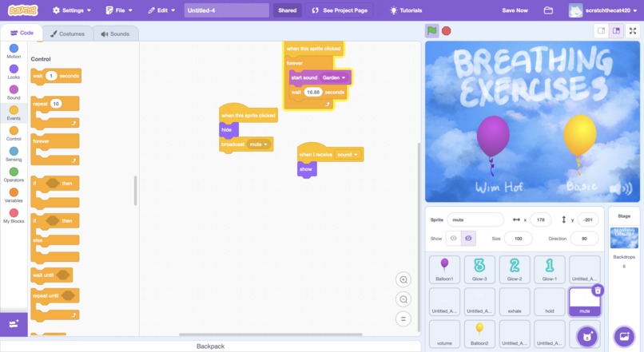This screenshot has width=644, height=352.
Task: Open scratchthecat420 account menu
Action: coord(603,10)
